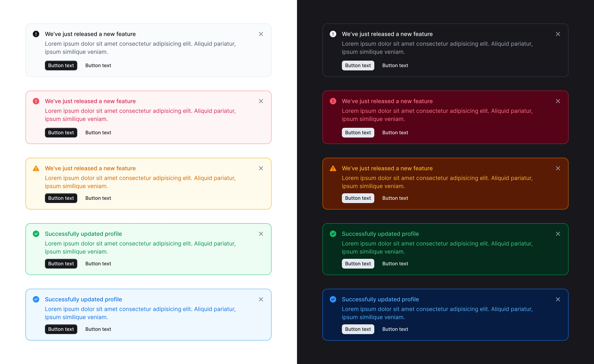Click filled Button text in light green alert
Viewport: 594px width, 364px height.
[61, 264]
